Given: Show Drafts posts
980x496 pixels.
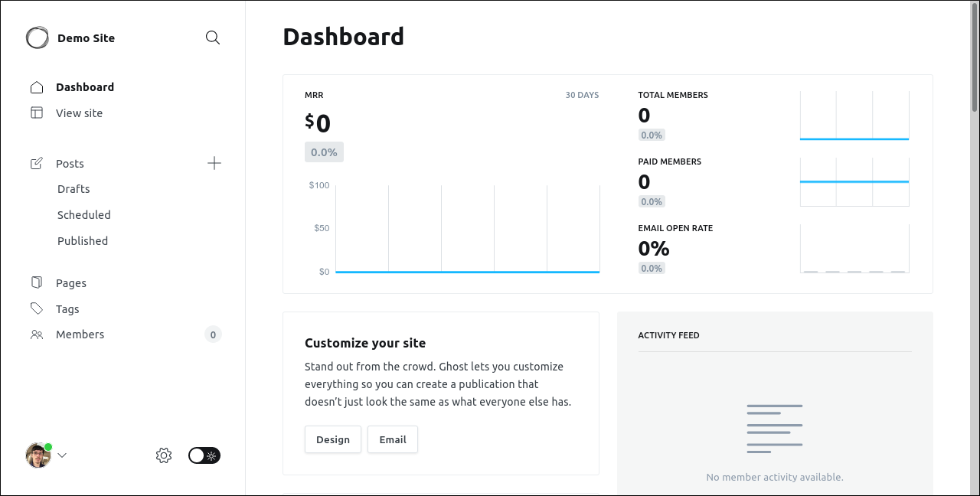Looking at the screenshot, I should point(73,189).
